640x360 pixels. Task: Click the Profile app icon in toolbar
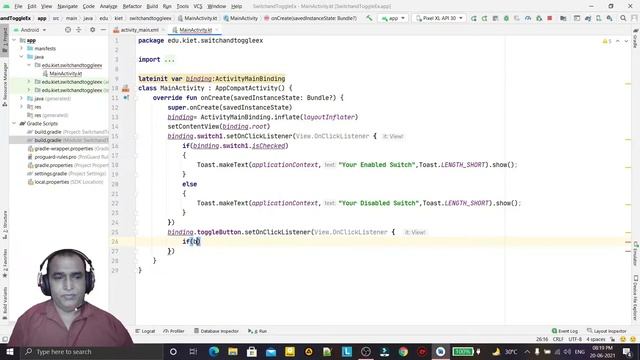[528, 18]
